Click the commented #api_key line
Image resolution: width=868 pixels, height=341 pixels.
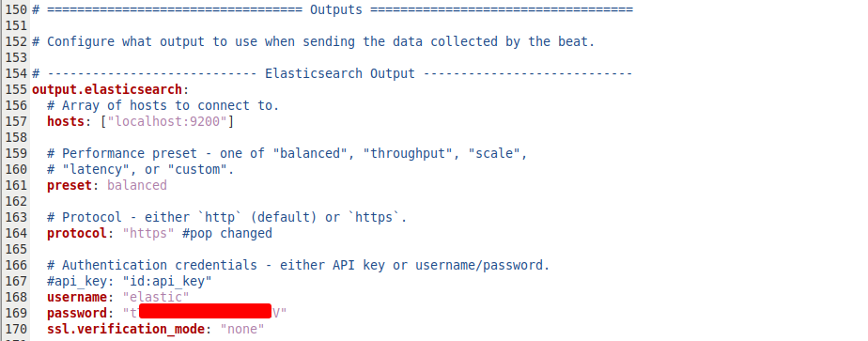[x=130, y=281]
